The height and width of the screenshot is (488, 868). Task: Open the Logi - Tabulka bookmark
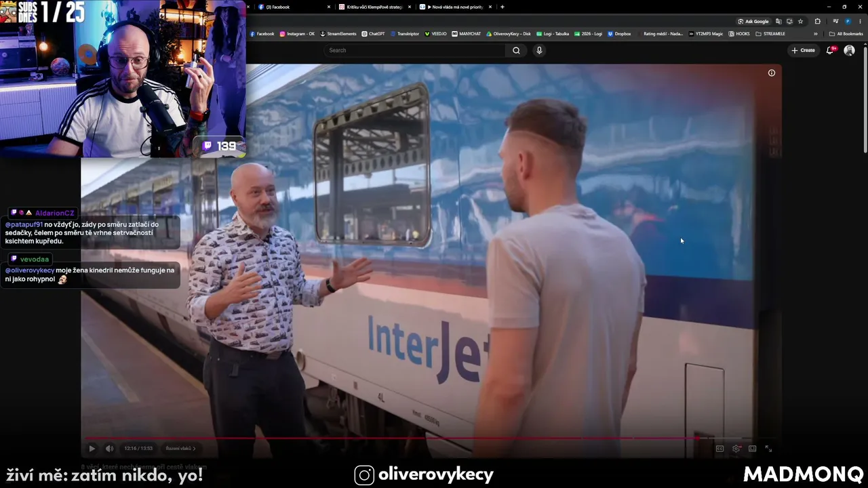(553, 33)
